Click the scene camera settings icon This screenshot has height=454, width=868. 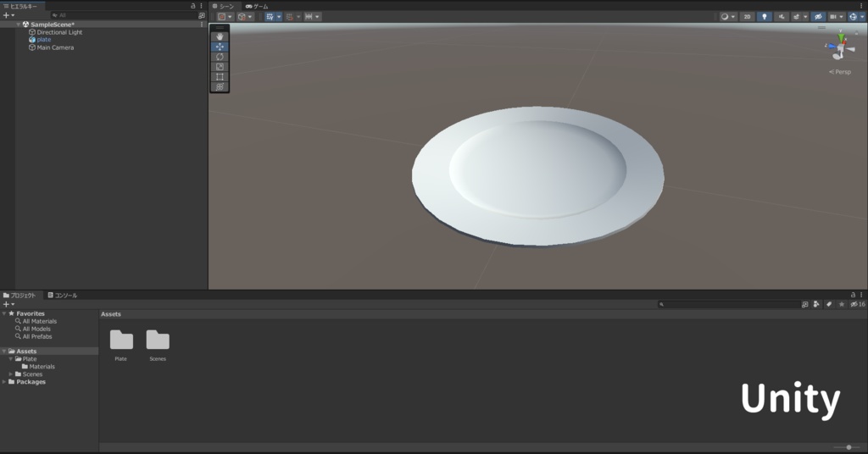[833, 17]
